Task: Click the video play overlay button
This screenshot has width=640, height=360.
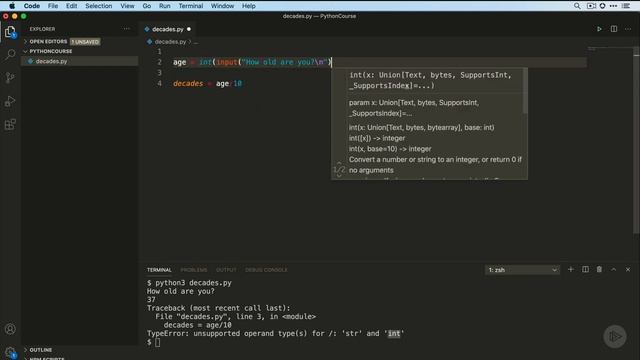Action: click(x=615, y=336)
